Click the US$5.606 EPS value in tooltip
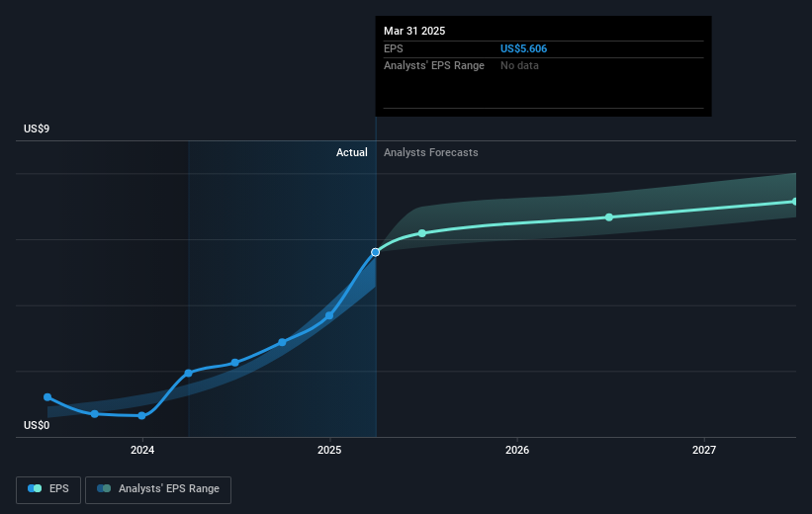 tap(523, 48)
